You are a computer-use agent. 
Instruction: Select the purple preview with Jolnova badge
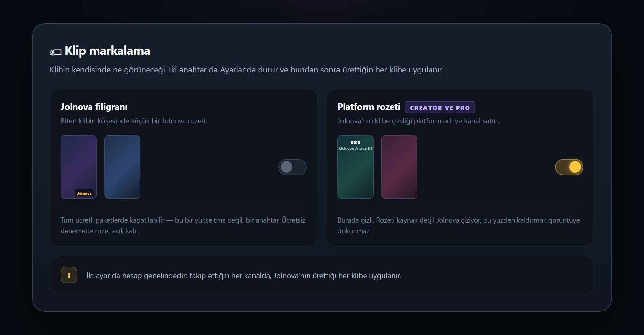pyautogui.click(x=79, y=167)
